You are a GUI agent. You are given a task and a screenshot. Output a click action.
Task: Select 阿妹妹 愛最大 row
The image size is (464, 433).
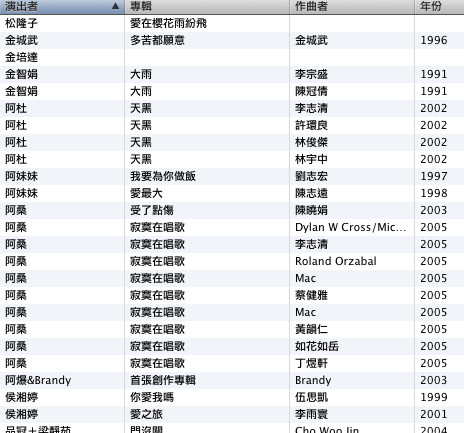click(x=232, y=193)
